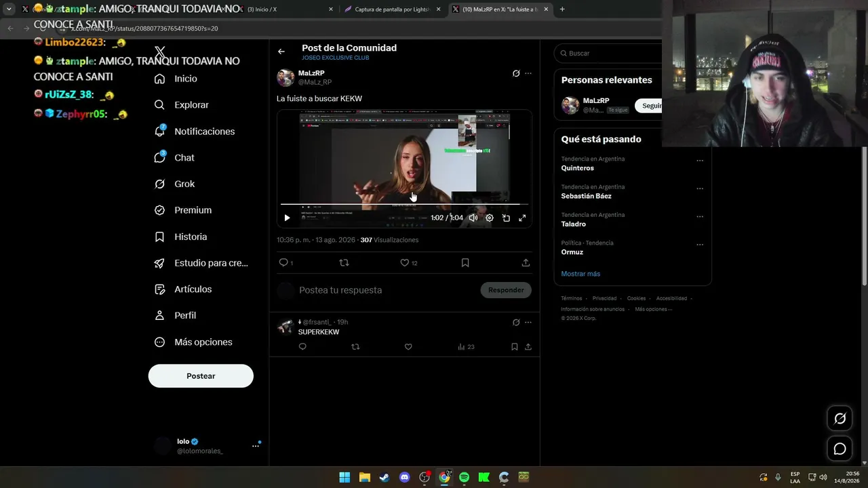Click the reply icon with 1 reply
Image resolution: width=868 pixels, height=488 pixels.
pos(285,263)
